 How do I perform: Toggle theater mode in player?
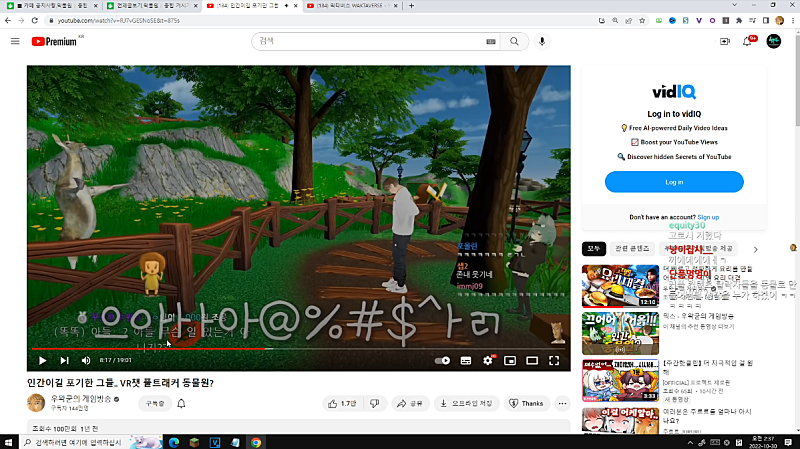pos(532,360)
